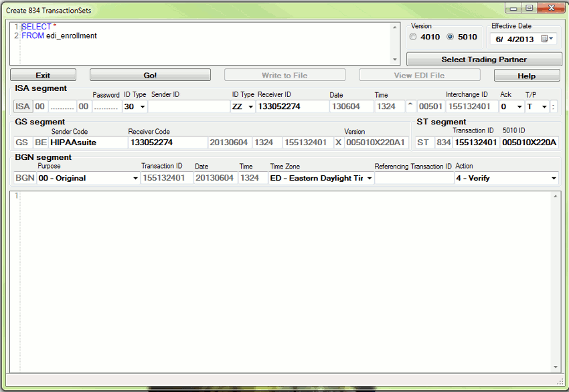Image resolution: width=569 pixels, height=392 pixels.
Task: Click the SQL query scrollbar down arrow
Action: (x=394, y=60)
